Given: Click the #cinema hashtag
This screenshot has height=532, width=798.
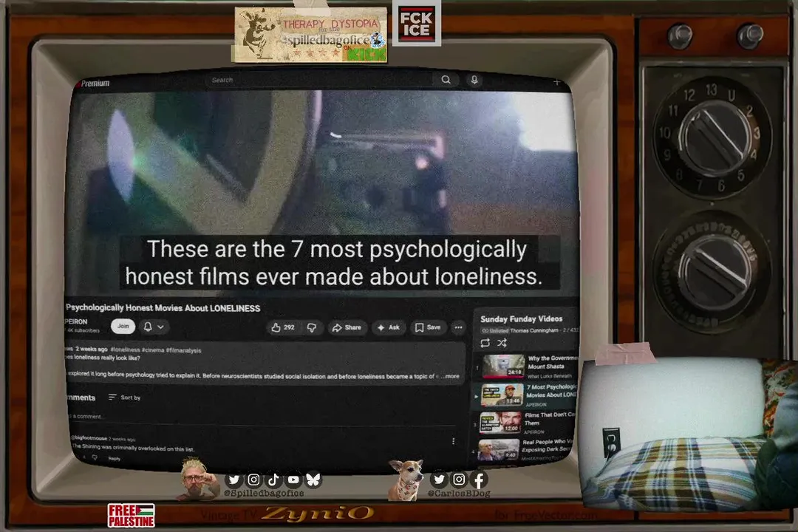Looking at the screenshot, I should (x=153, y=349).
